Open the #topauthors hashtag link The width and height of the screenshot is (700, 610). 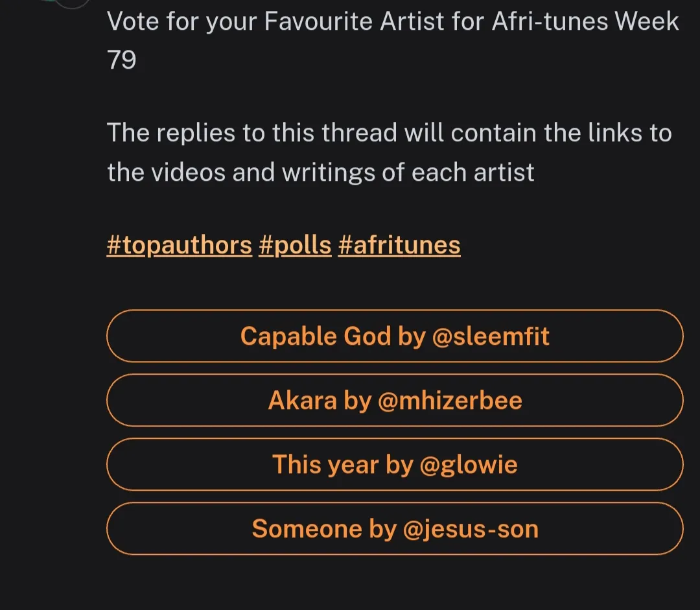(179, 246)
